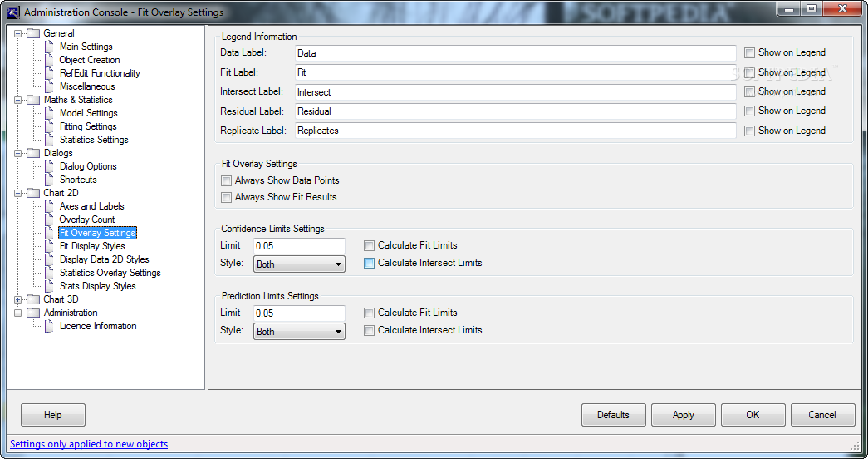Click the Intersect Label text field
Image resolution: width=868 pixels, height=459 pixels.
tap(515, 92)
